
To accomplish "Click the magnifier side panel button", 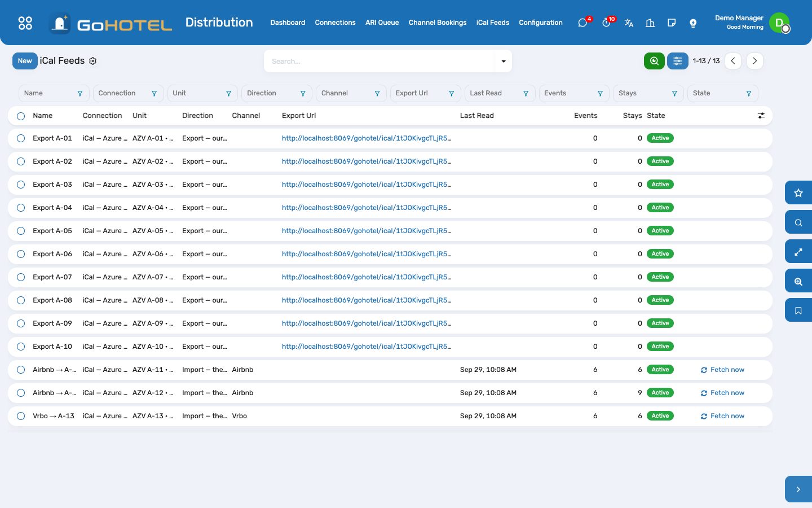I will click(798, 222).
